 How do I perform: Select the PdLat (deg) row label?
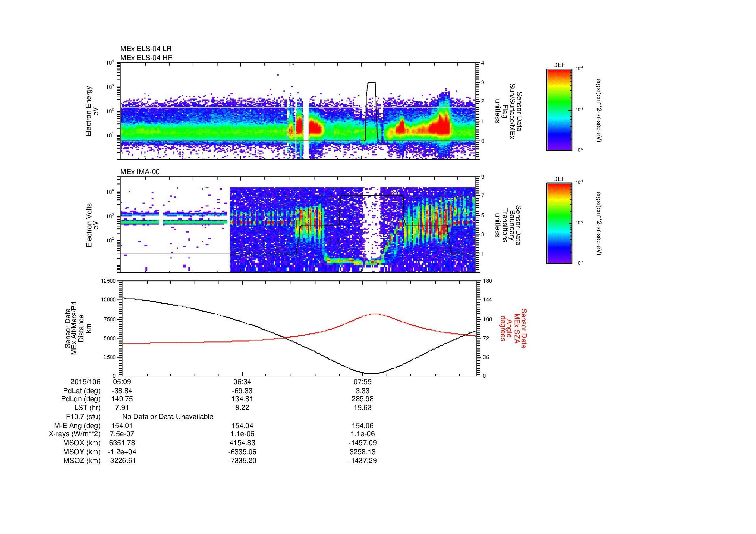tap(82, 391)
